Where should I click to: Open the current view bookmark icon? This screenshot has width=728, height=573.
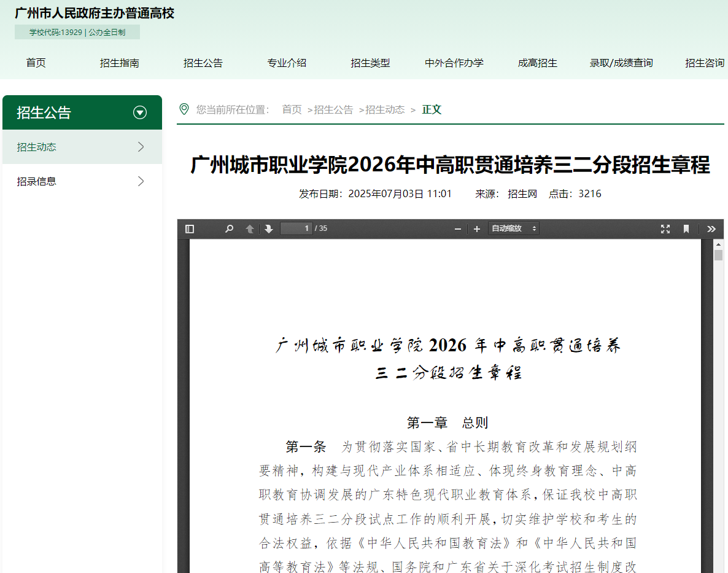(685, 228)
